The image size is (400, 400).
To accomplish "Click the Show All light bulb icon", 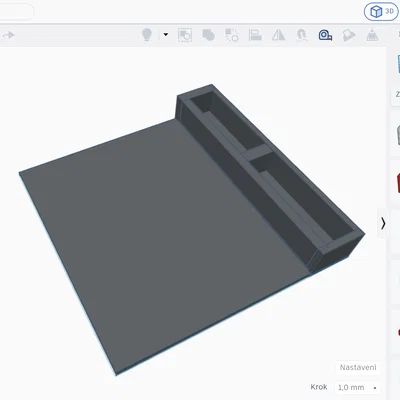I will tap(147, 35).
